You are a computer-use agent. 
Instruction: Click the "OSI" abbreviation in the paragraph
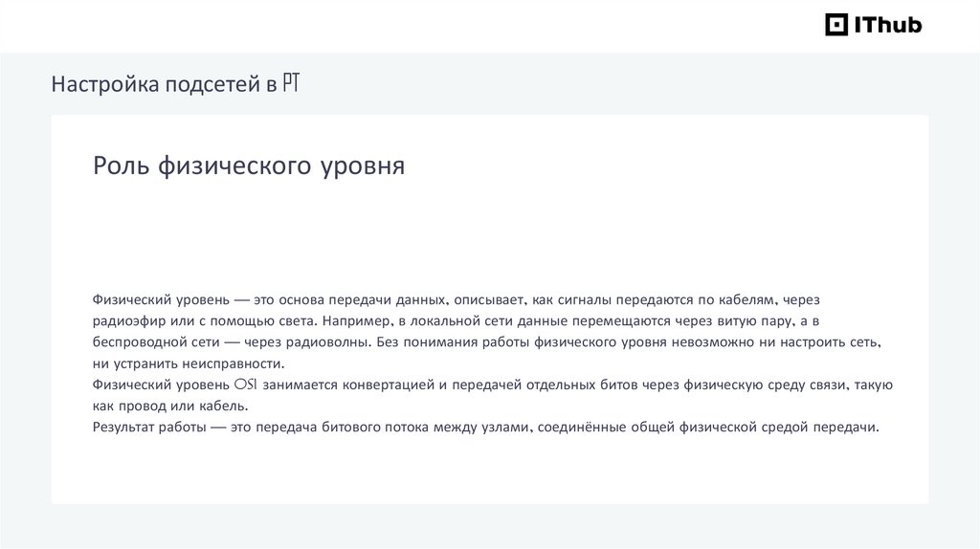tap(246, 384)
